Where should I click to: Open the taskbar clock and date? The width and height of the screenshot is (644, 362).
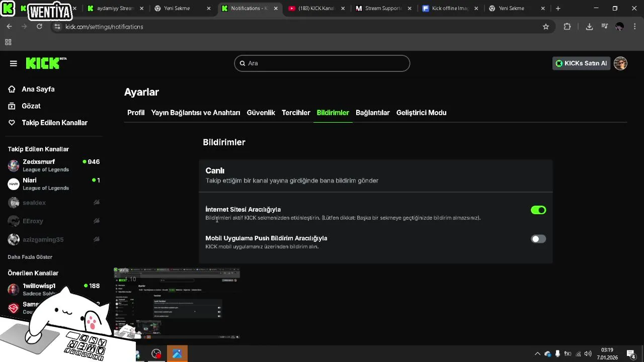[607, 354]
